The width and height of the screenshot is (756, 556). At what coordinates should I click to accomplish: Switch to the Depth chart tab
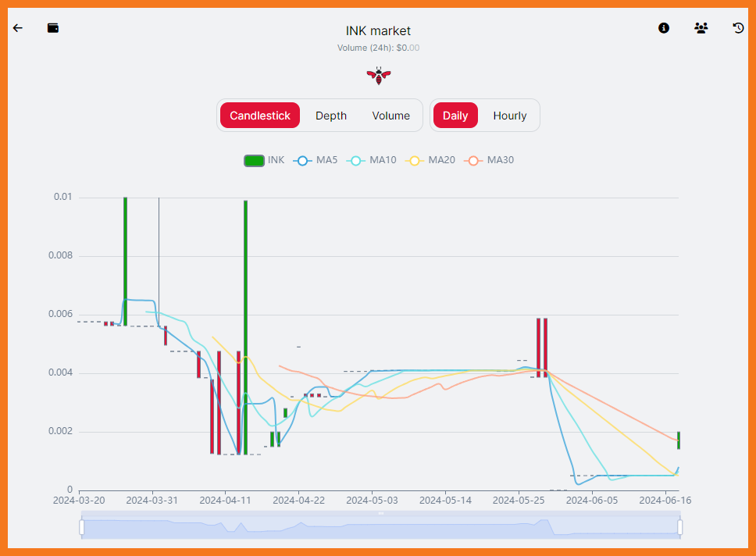[331, 116]
